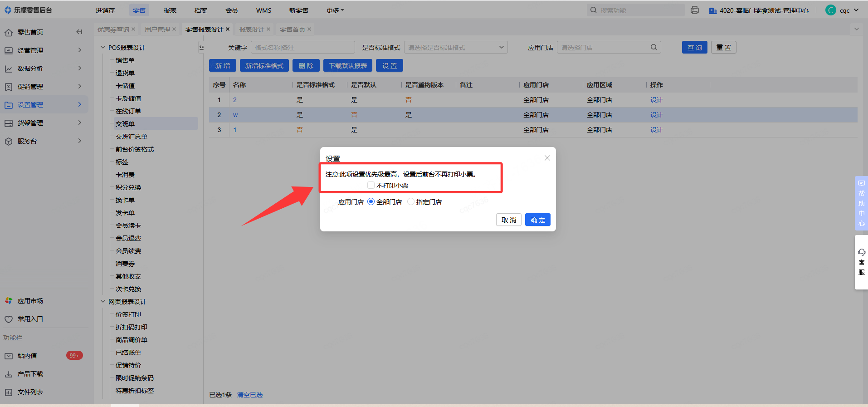
Task: Click the 搜索功能 search box
Action: tap(636, 10)
